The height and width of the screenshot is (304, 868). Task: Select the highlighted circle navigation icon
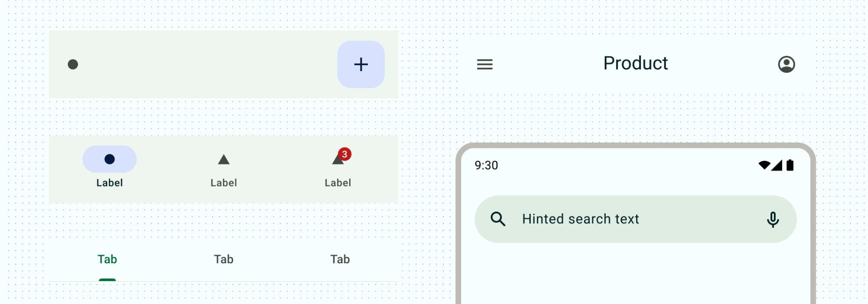pyautogui.click(x=109, y=159)
